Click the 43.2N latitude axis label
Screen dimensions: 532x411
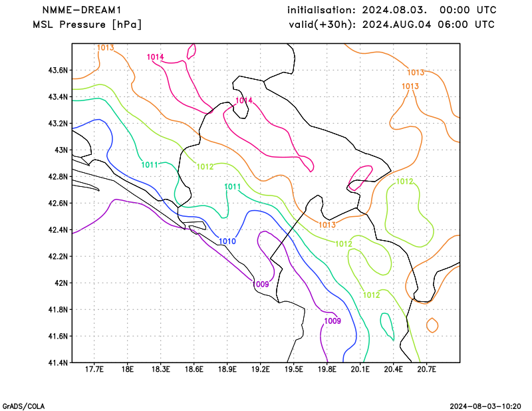(x=58, y=123)
